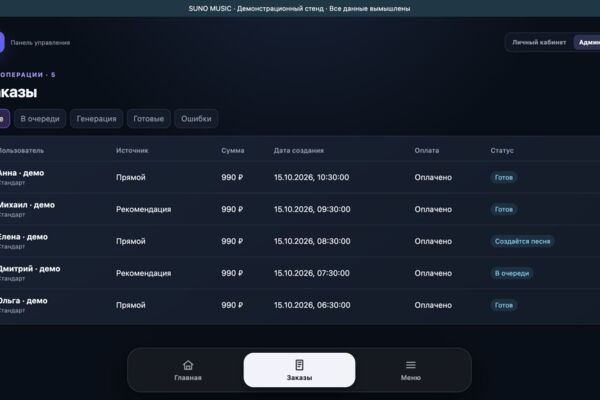
Task: Select date 15.10.2026, 10:30:00
Action: (x=311, y=178)
